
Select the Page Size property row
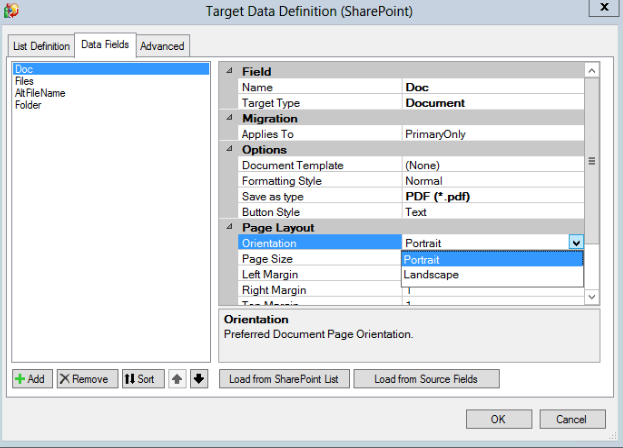click(x=320, y=259)
